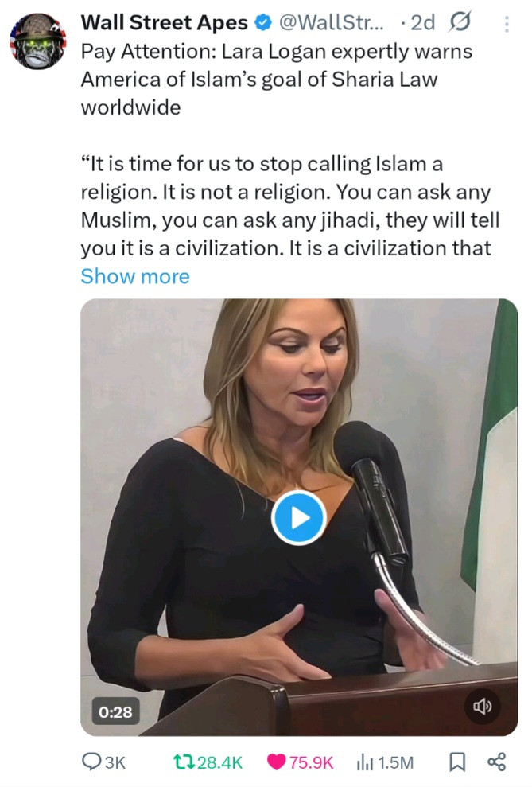Screen dimensions: 532x787
Task: Open the video thumbnail of the speaker
Action: (299, 517)
